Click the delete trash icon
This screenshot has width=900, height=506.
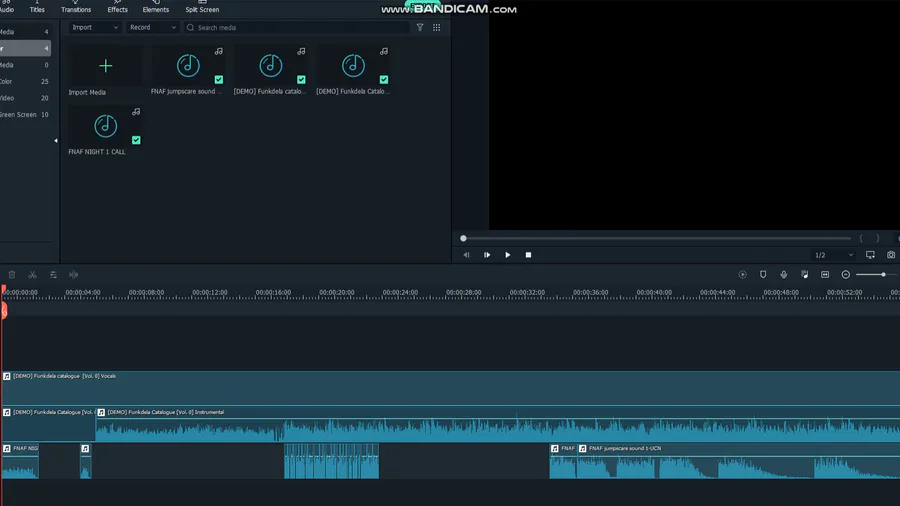pyautogui.click(x=12, y=275)
